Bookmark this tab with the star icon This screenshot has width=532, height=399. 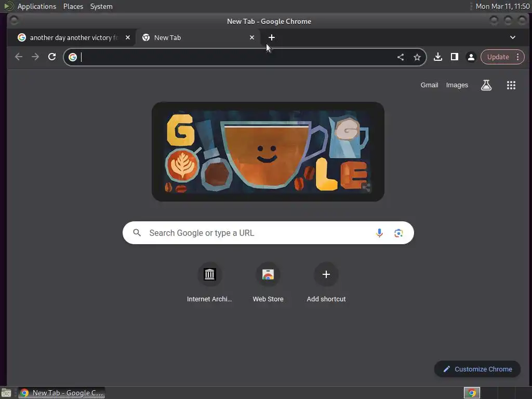pos(417,57)
